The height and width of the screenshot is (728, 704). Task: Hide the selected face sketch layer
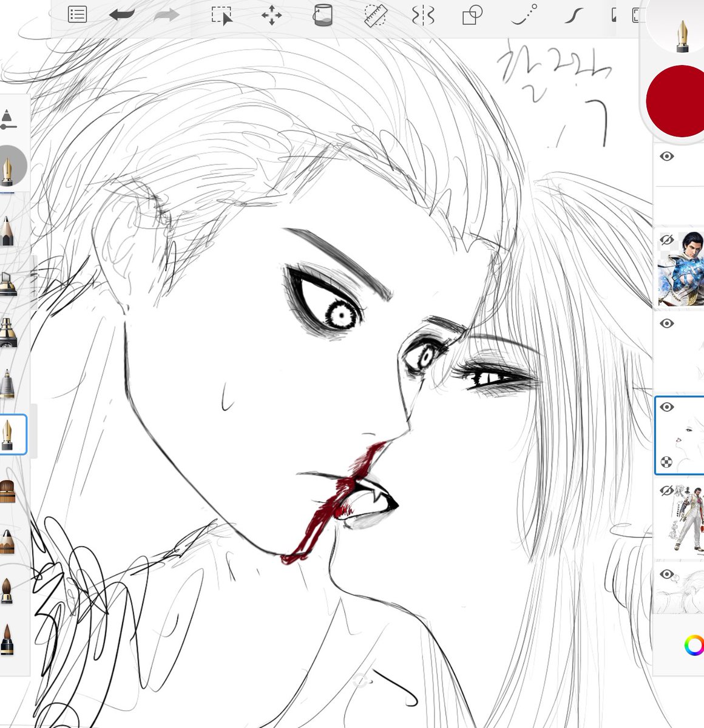667,407
